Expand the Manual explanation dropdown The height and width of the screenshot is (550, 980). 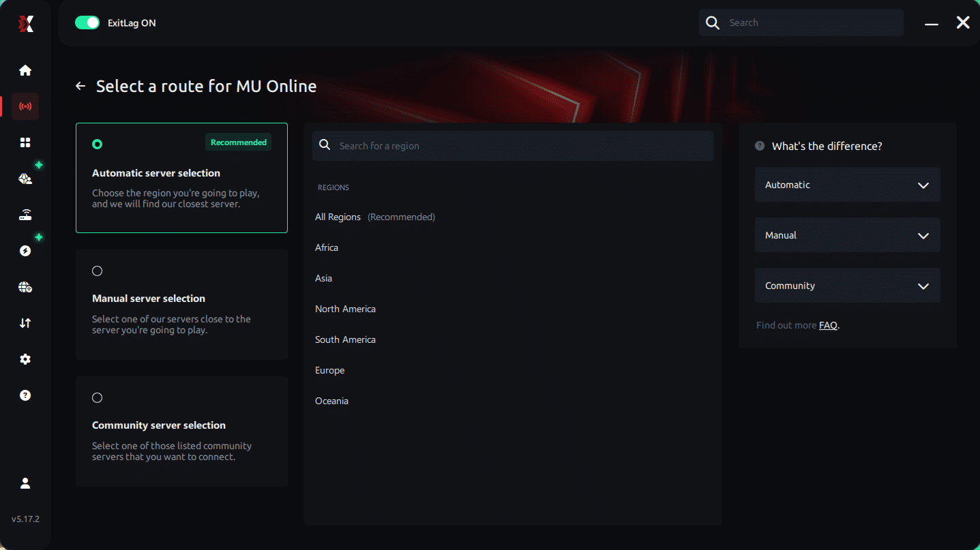(x=848, y=235)
